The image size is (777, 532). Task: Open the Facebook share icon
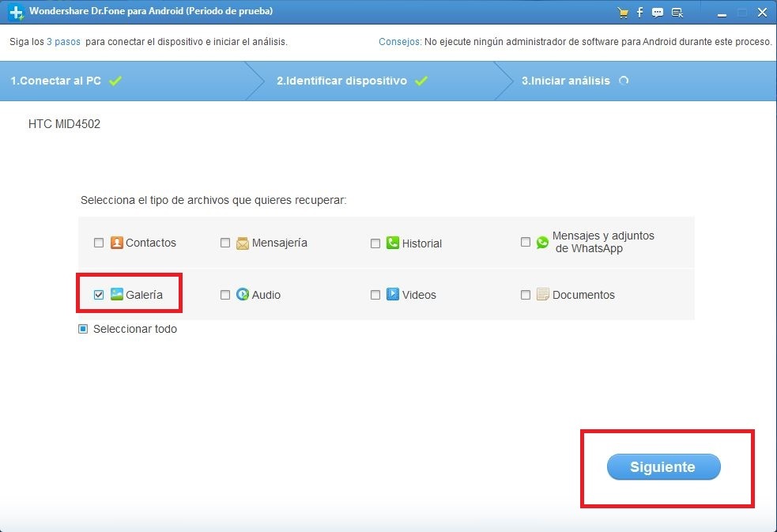coord(639,13)
